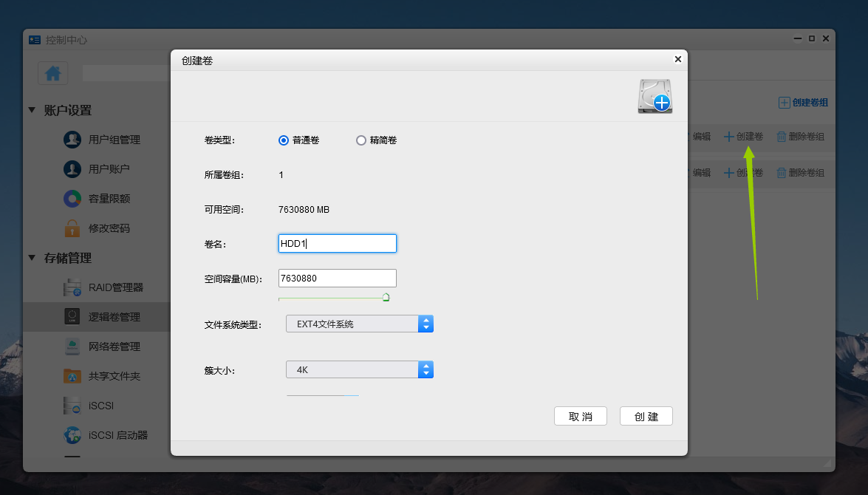Screen dimensions: 868x495
Task: Select the 普通卷 volume type
Action: coord(284,140)
